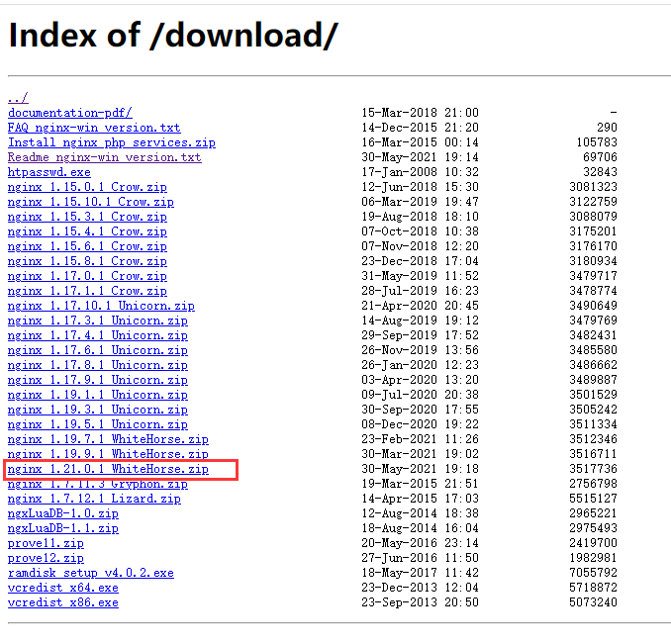Click file size 3490649
The image size is (671, 644).
[x=593, y=306]
